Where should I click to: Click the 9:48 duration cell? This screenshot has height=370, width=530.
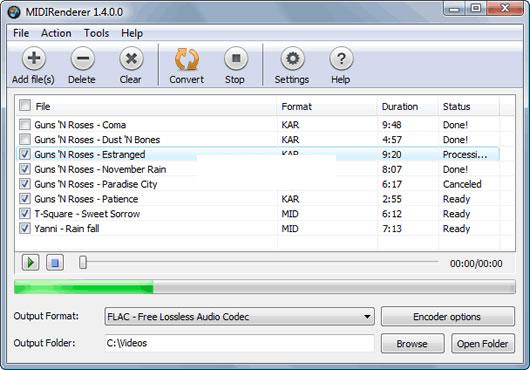click(392, 125)
